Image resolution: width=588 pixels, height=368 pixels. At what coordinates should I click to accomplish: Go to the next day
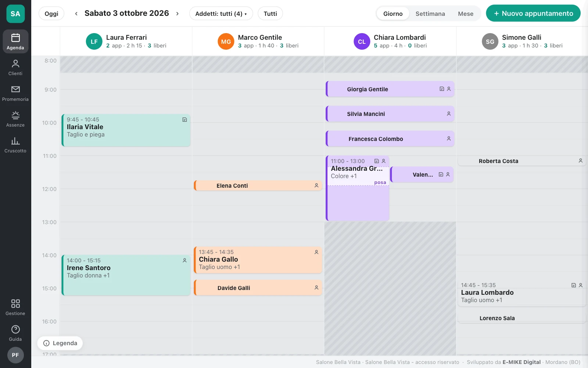(178, 14)
